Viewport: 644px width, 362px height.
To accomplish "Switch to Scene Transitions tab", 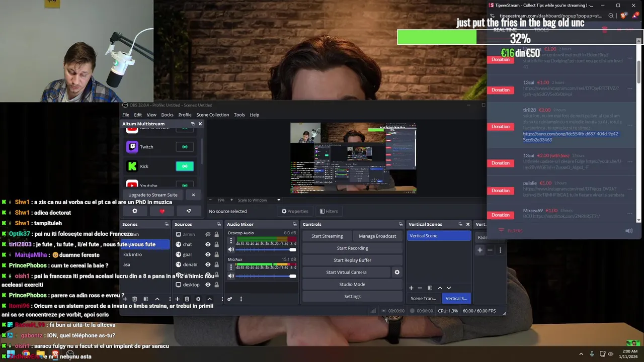I will coord(423,299).
